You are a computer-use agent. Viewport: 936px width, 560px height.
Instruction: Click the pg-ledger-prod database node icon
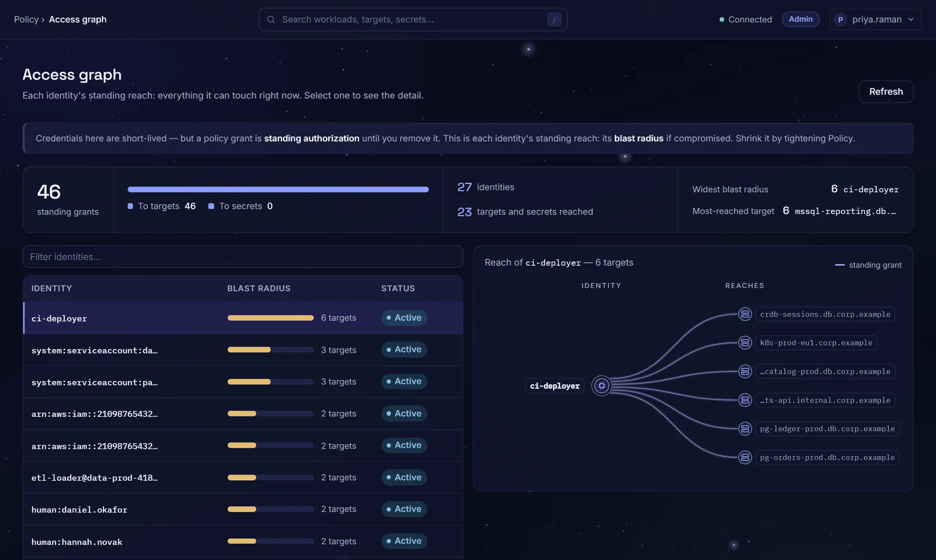[745, 428]
